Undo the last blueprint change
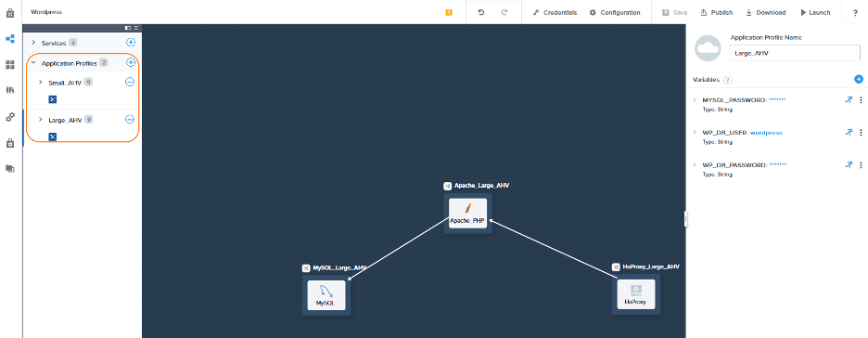This screenshot has height=338, width=868. click(481, 12)
